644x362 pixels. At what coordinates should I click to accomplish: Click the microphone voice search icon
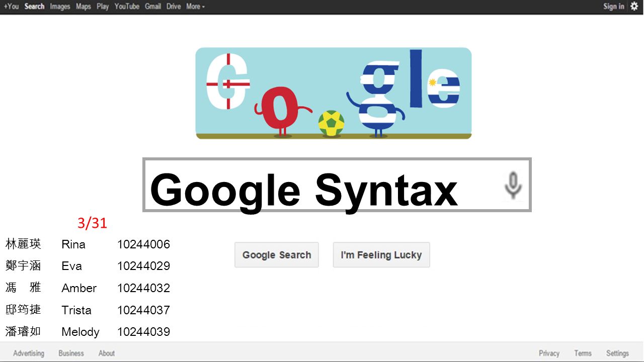[x=513, y=186]
